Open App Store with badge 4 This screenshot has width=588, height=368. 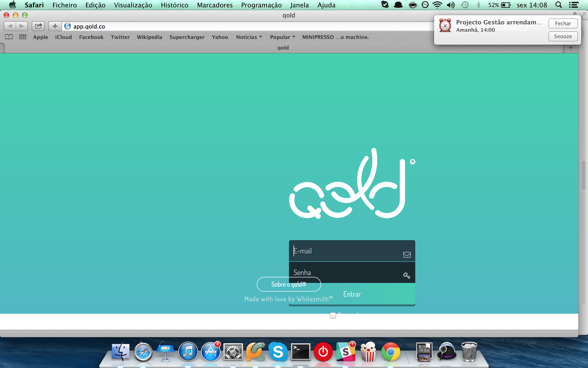tap(210, 351)
